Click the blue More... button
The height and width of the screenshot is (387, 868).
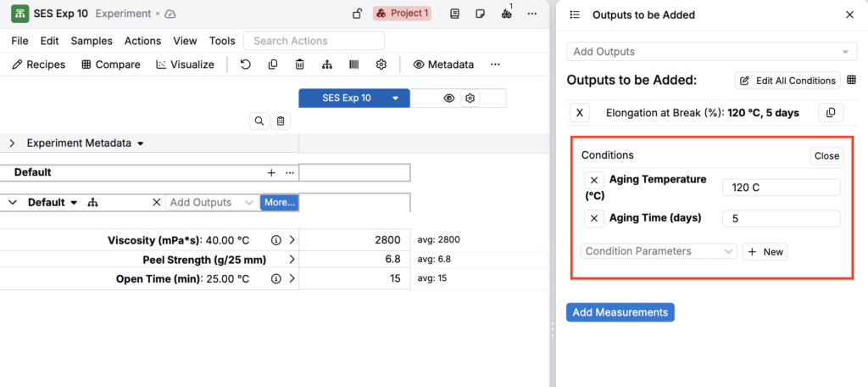pyautogui.click(x=280, y=203)
